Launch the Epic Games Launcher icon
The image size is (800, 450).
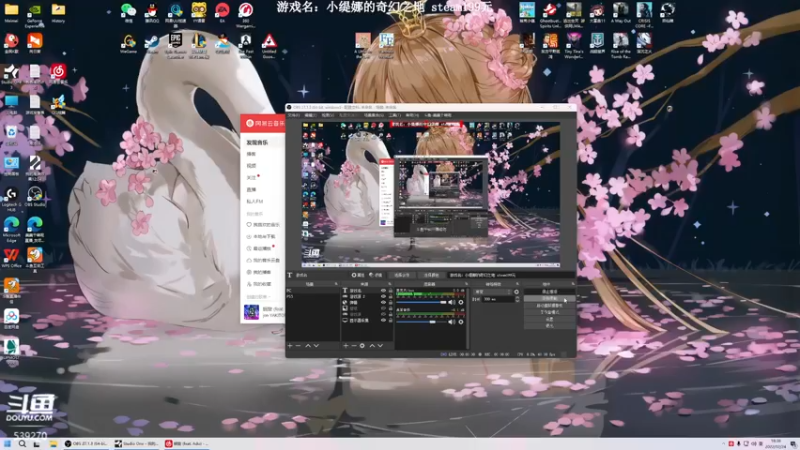coord(175,45)
